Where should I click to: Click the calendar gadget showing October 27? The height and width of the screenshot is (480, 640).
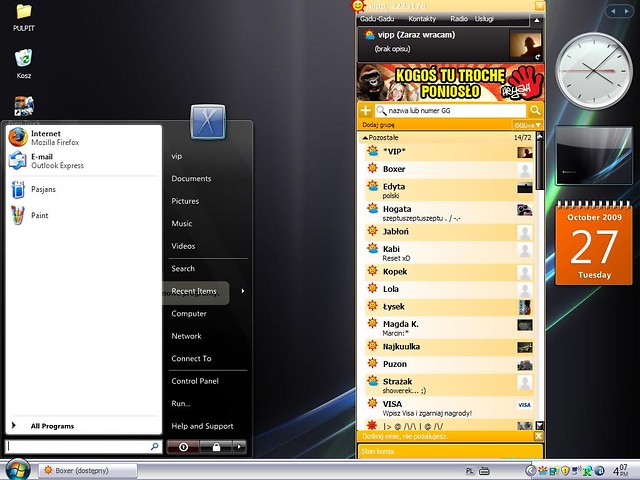tap(594, 244)
